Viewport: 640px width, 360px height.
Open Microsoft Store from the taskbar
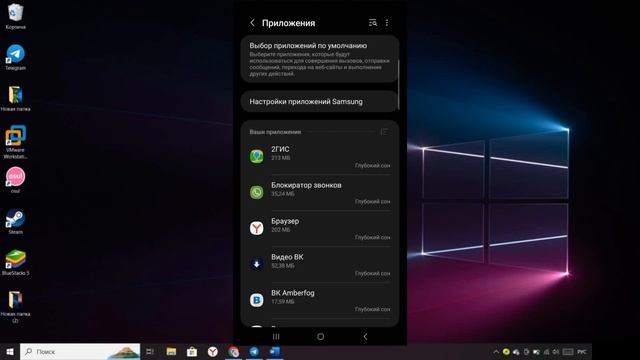point(192,351)
